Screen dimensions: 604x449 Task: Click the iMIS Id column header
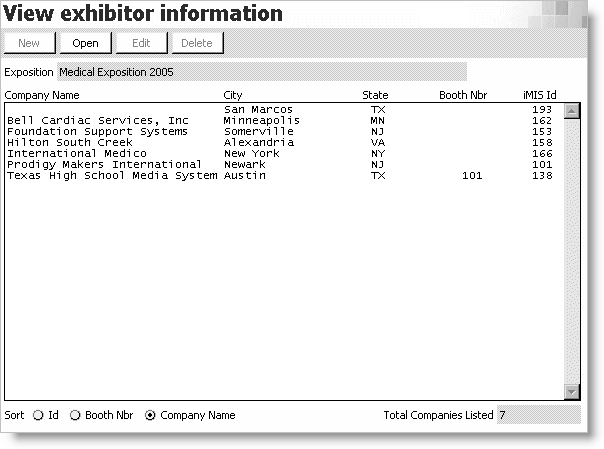[x=540, y=95]
